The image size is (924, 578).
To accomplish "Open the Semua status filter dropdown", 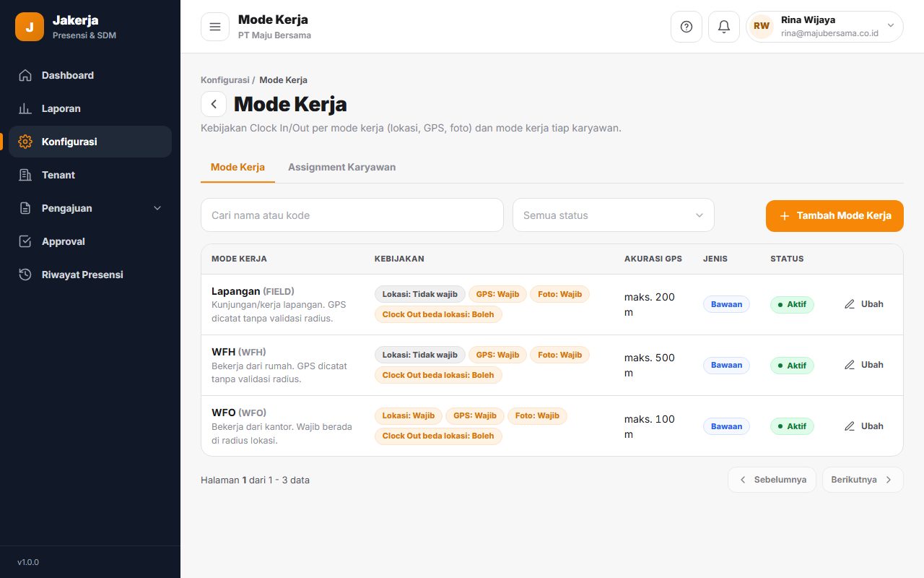I will [x=614, y=215].
